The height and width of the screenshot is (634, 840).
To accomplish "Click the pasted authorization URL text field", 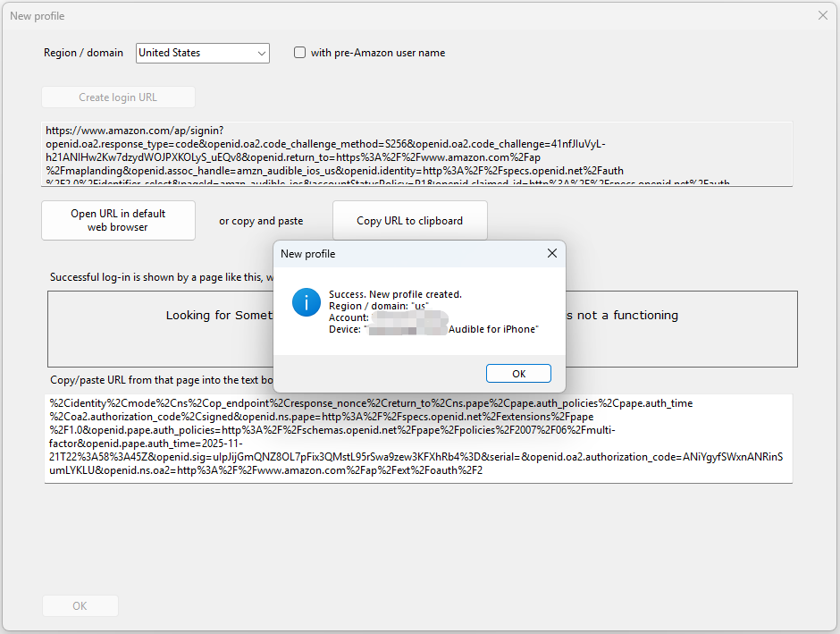I will 417,438.
